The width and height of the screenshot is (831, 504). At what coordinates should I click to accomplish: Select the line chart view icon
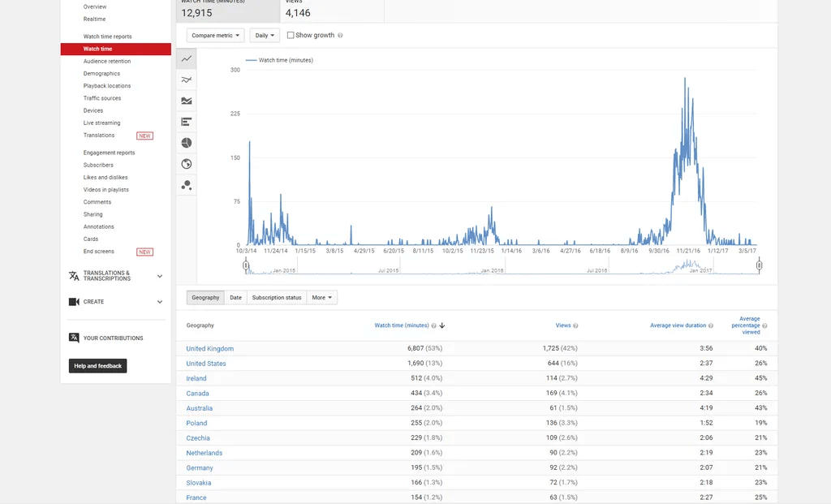(x=187, y=58)
